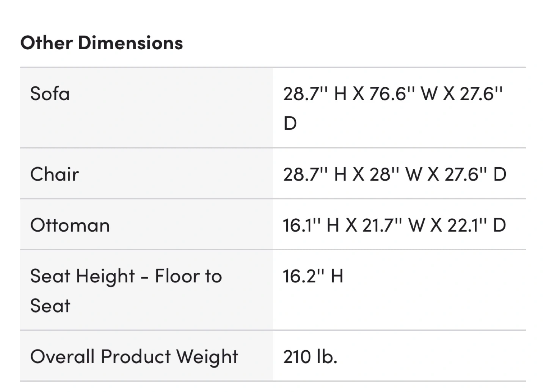Select the Chair row label
The height and width of the screenshot is (392, 546).
pyautogui.click(x=55, y=174)
